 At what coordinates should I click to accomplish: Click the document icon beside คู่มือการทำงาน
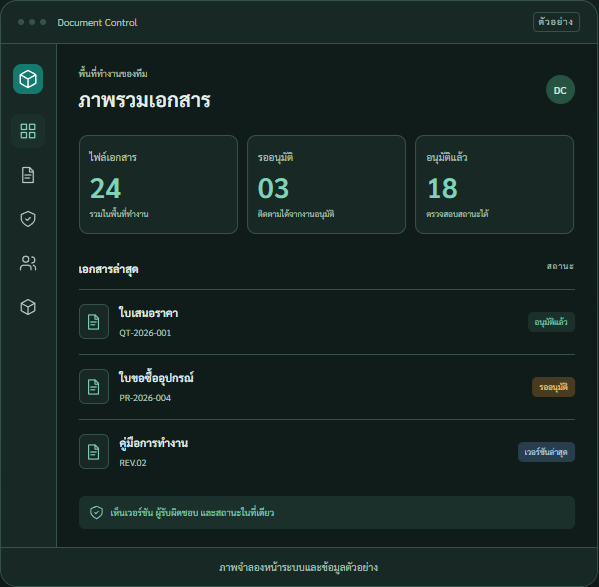pos(94,451)
